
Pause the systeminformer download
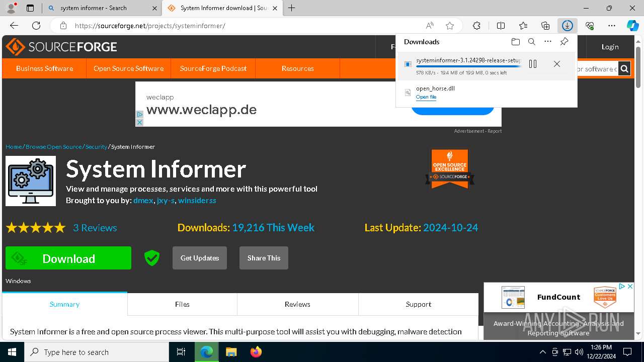click(x=533, y=64)
